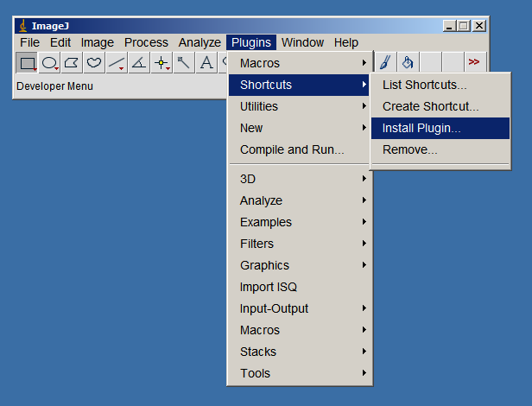Viewport: 532px width, 406px height.
Task: Open the Analyze menu in the menu bar
Action: (x=199, y=42)
